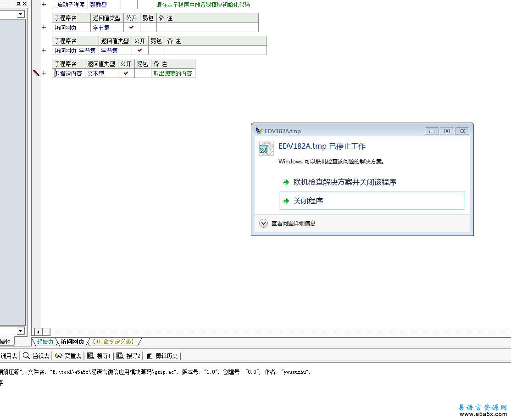Open the 搜寻1 tab
The width and height of the screenshot is (511, 420).
coord(99,356)
